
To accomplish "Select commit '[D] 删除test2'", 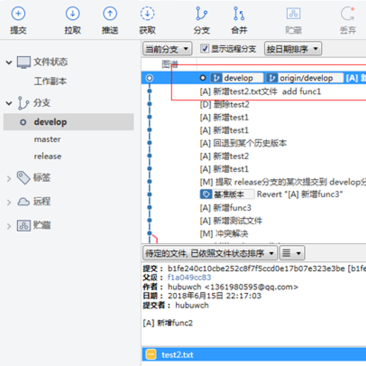I will click(224, 104).
